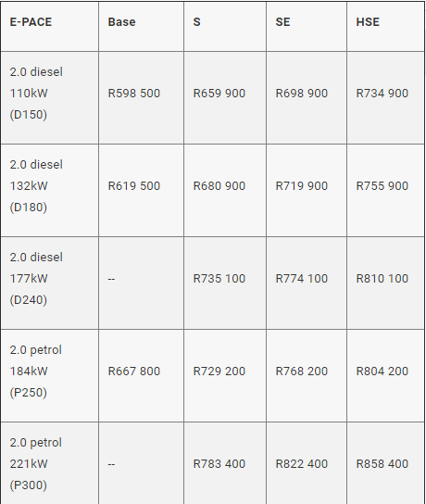The width and height of the screenshot is (426, 504).
Task: Click the R719 900 SE price
Action: pyautogui.click(x=302, y=186)
